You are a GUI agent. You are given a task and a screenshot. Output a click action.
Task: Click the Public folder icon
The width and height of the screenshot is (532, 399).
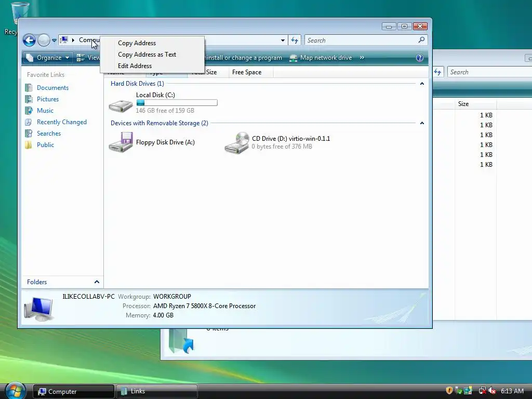tap(29, 145)
